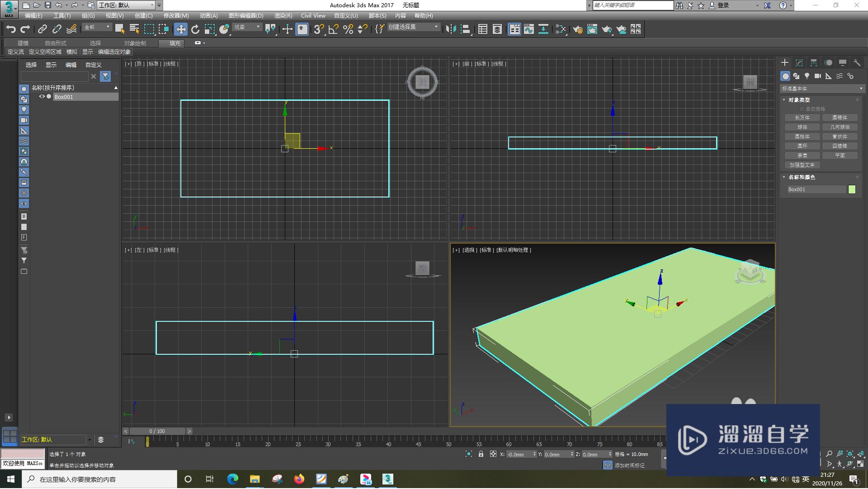Click the Box001 name input field
868x489 pixels.
click(x=816, y=189)
